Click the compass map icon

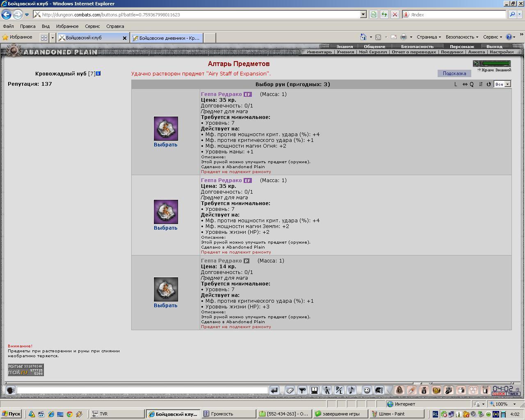(412, 390)
